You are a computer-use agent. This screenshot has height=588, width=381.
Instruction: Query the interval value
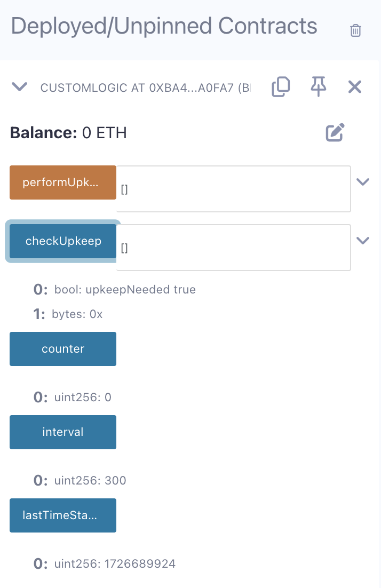coord(63,432)
